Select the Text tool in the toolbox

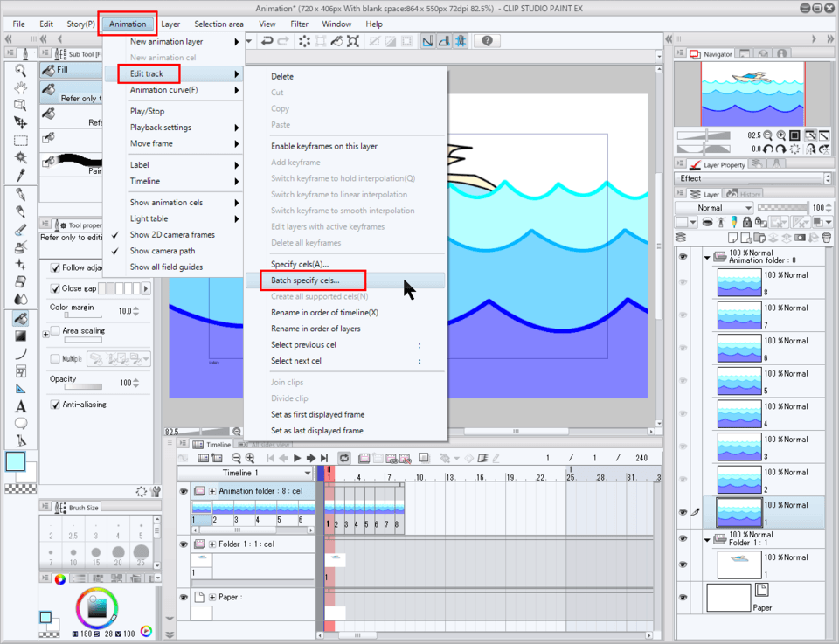pos(21,406)
